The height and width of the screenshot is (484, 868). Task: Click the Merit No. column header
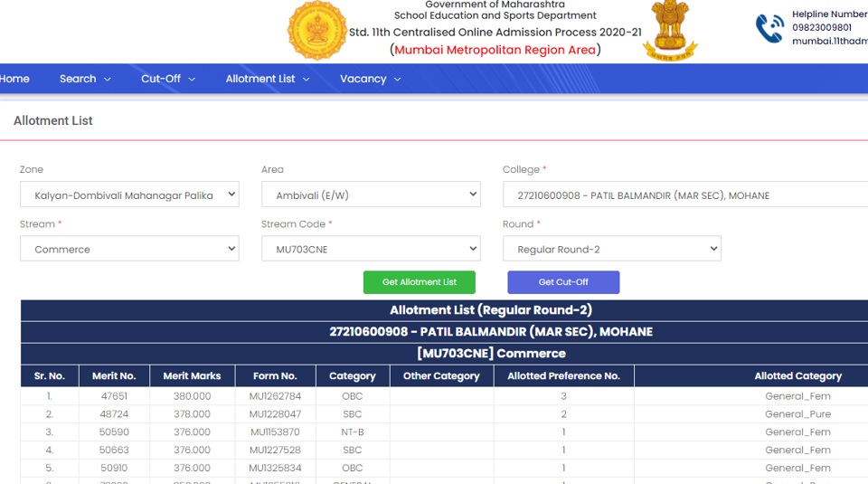click(114, 376)
